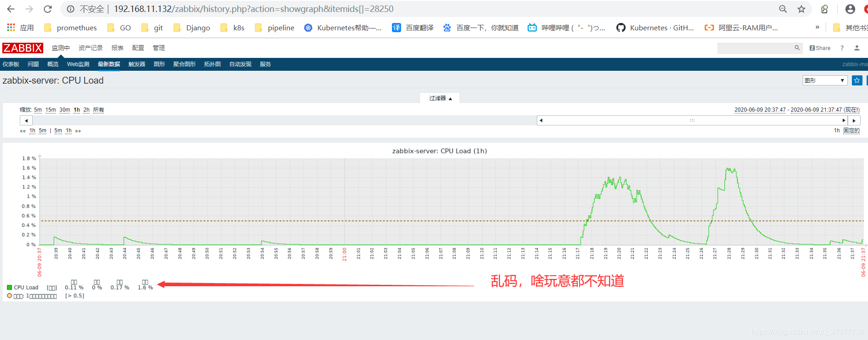Switch to the 仪表板 submenu tab
Viewport: 868px width, 340px height.
coord(11,64)
